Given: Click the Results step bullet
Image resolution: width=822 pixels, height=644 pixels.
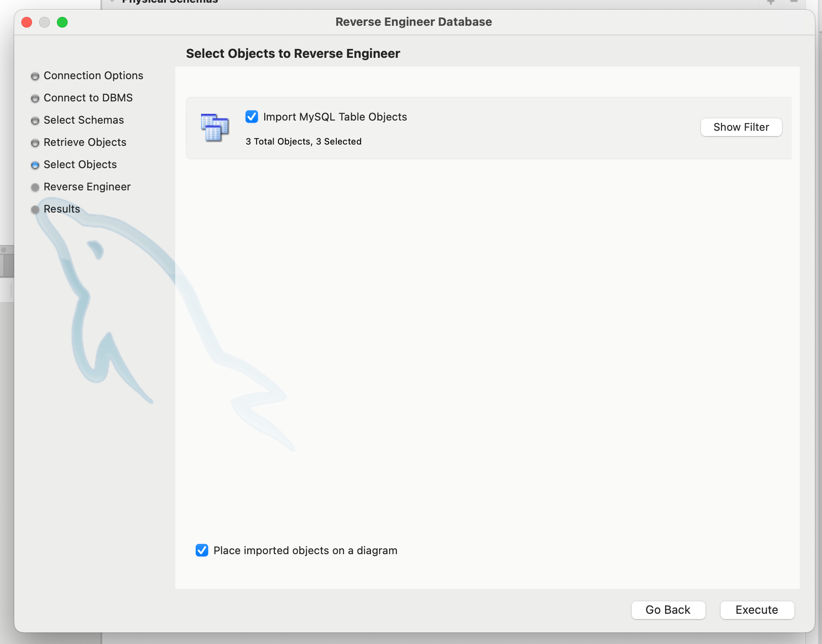Looking at the screenshot, I should (35, 210).
